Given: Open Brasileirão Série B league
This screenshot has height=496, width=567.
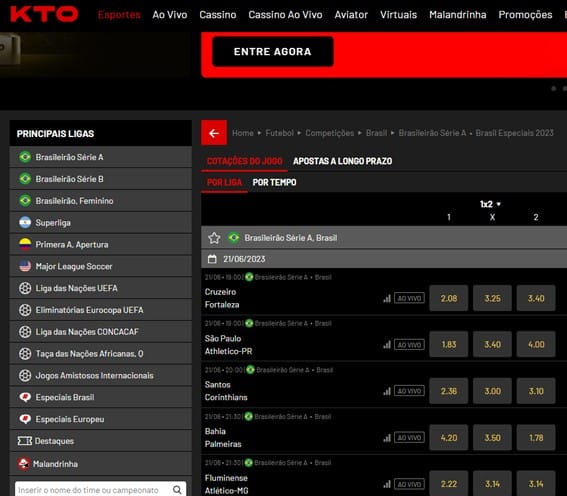Looking at the screenshot, I should [x=101, y=179].
